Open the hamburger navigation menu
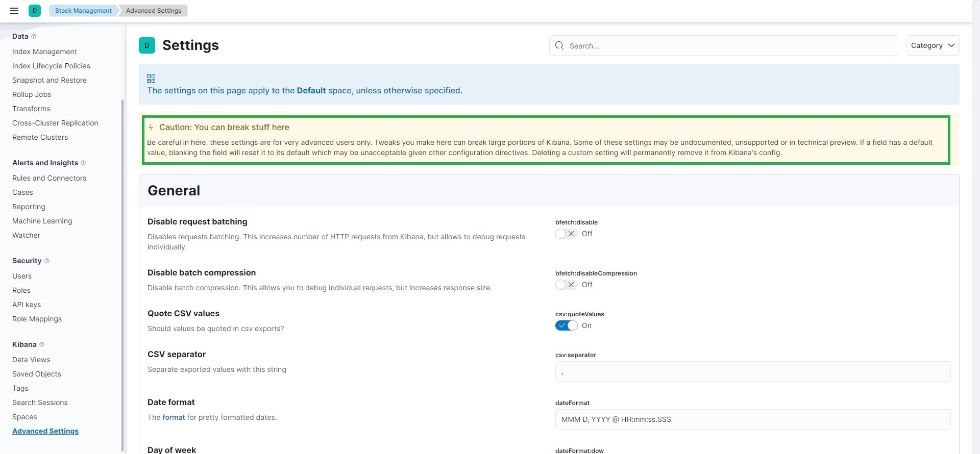980x454 pixels. [14, 11]
